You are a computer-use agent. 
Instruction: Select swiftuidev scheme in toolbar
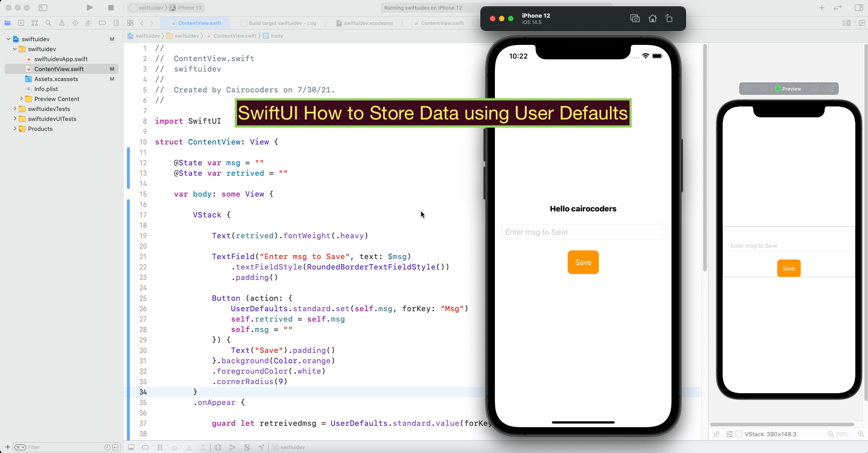pos(147,8)
